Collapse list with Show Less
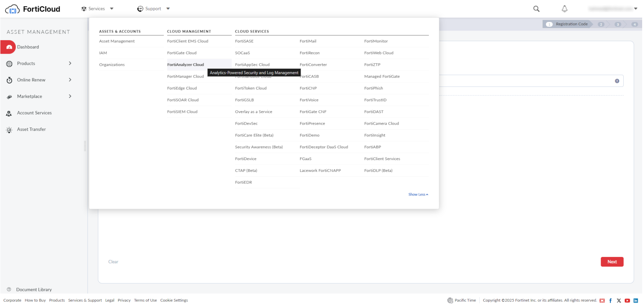644x308 pixels. coord(418,194)
